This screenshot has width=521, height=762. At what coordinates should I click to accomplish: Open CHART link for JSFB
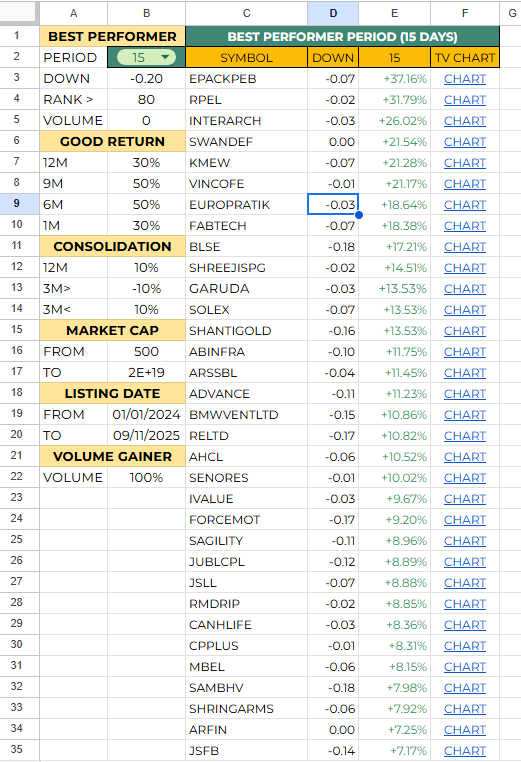[465, 751]
